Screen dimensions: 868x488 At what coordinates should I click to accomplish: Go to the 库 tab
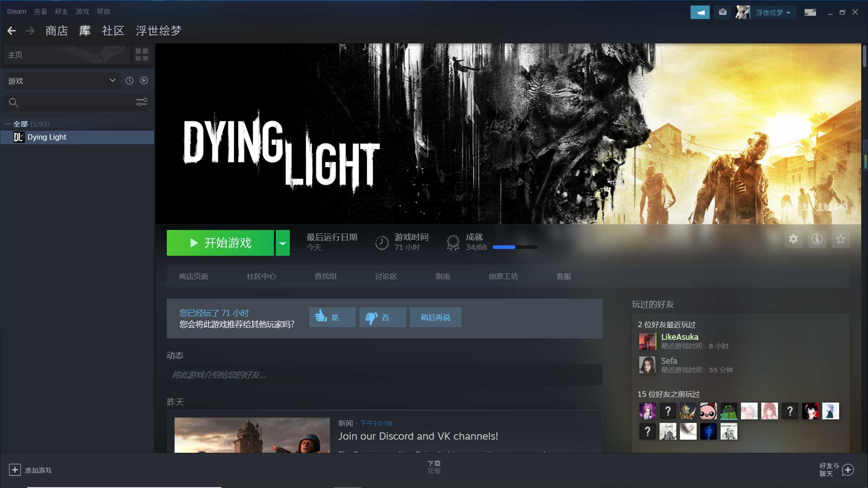[x=85, y=31]
